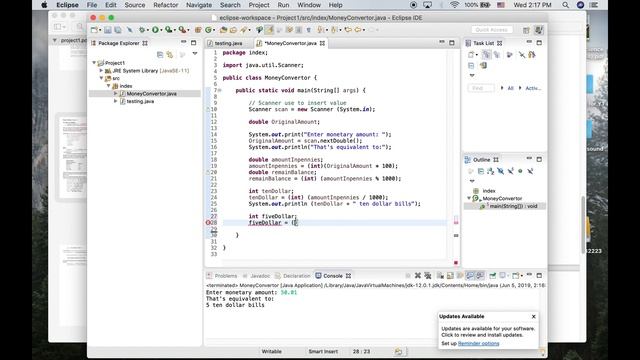
Task: Expand JRE System Library node
Action: pyautogui.click(x=101, y=71)
